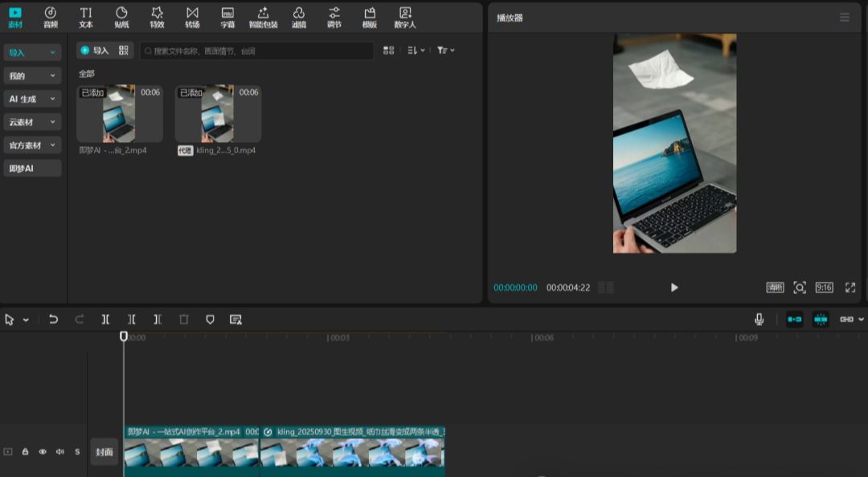Expand the AI 生成 sidebar section
This screenshot has width=868, height=477.
pyautogui.click(x=33, y=99)
